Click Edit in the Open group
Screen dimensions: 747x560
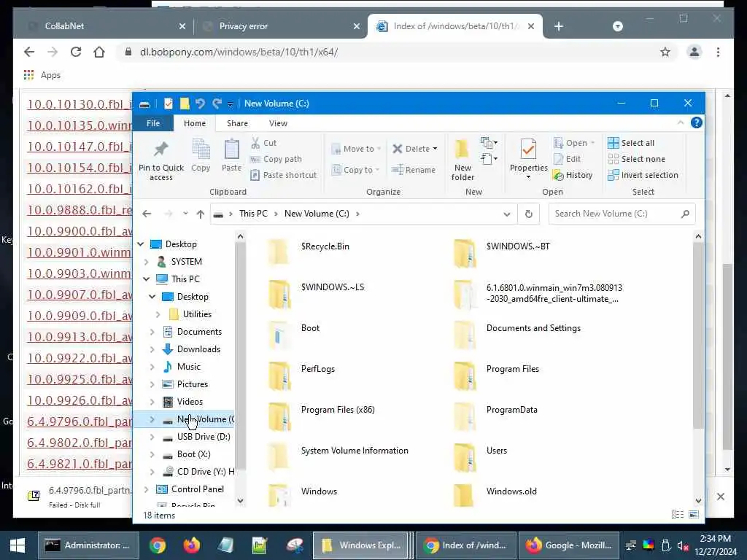567,159
